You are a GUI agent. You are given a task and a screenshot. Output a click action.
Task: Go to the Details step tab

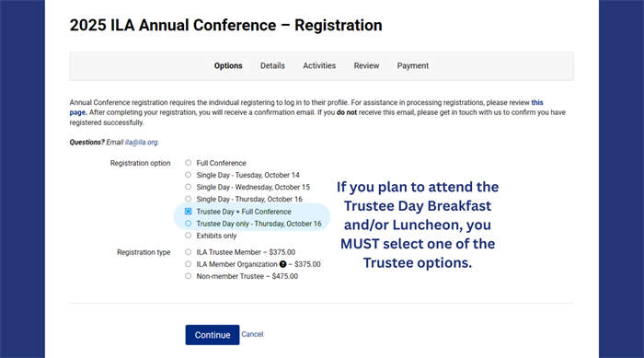click(x=272, y=65)
